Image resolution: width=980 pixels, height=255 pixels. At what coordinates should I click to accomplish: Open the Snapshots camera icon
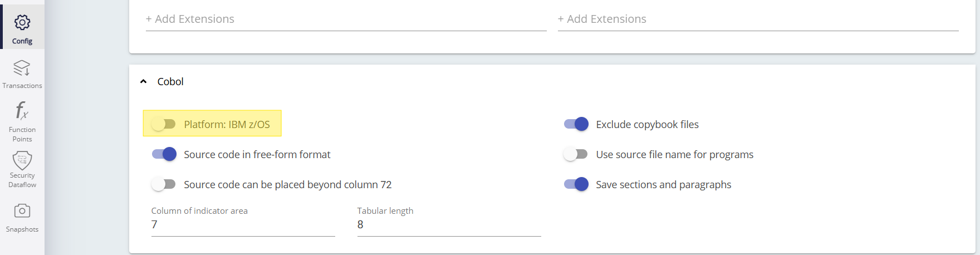click(22, 211)
